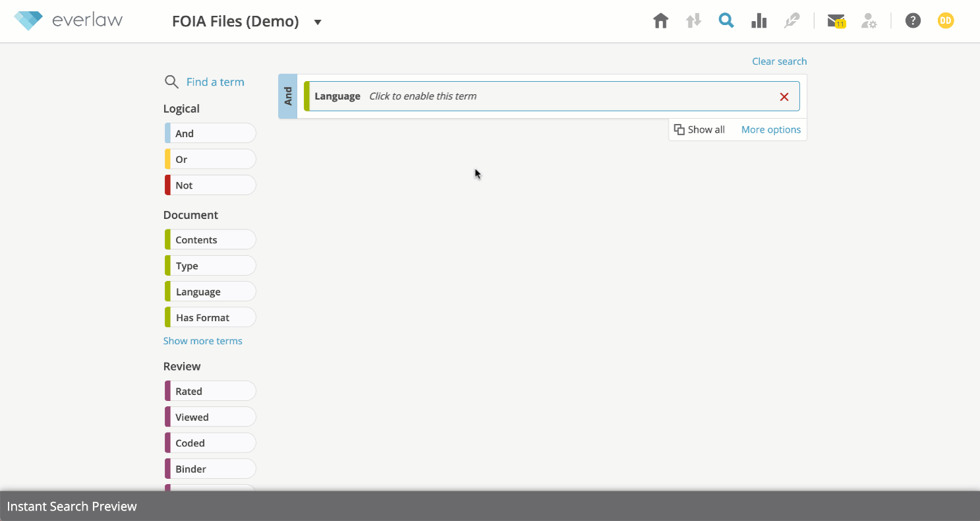The height and width of the screenshot is (521, 980).
Task: Add the Type document term
Action: tap(210, 266)
